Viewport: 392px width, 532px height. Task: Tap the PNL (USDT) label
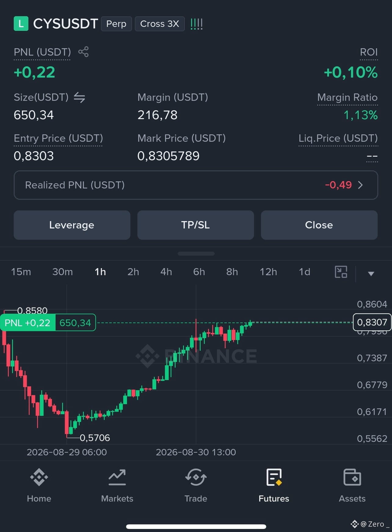click(42, 52)
